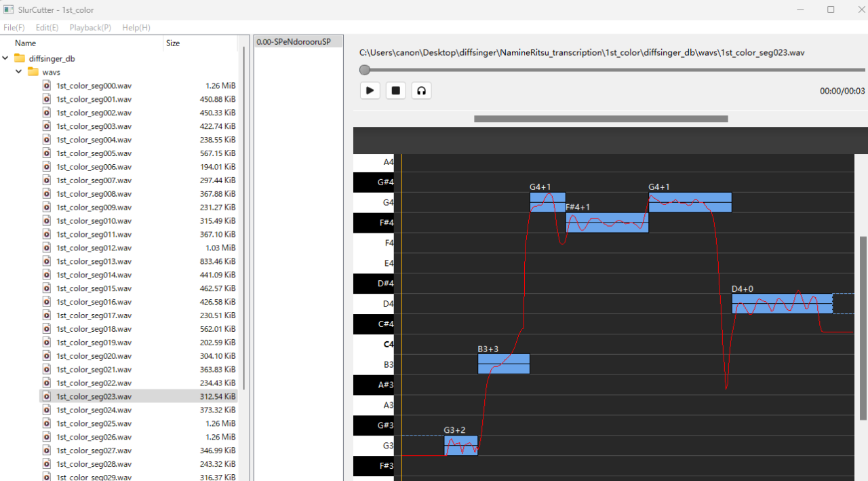
Task: Collapse the diffsinger_db folder tree
Action: [x=5, y=58]
